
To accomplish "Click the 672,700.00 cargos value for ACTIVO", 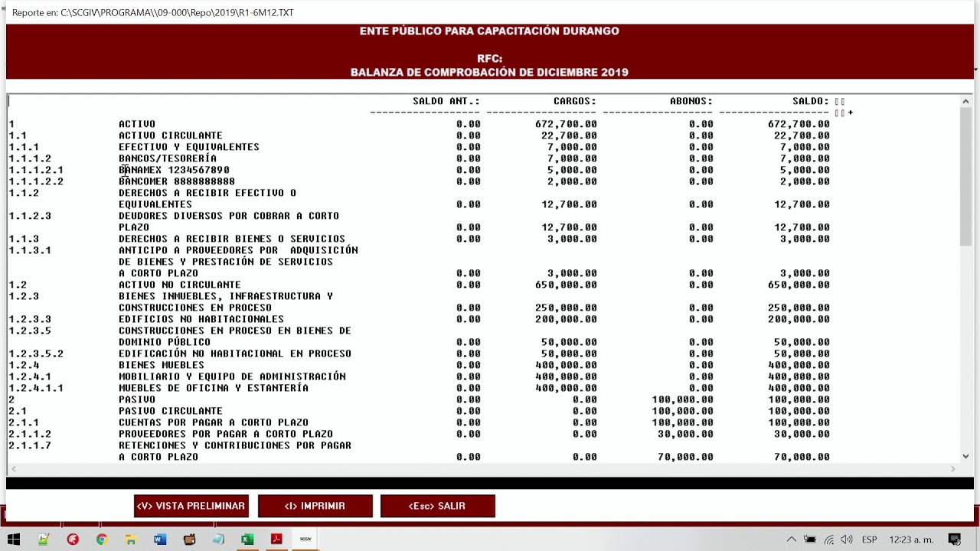I will (x=566, y=124).
